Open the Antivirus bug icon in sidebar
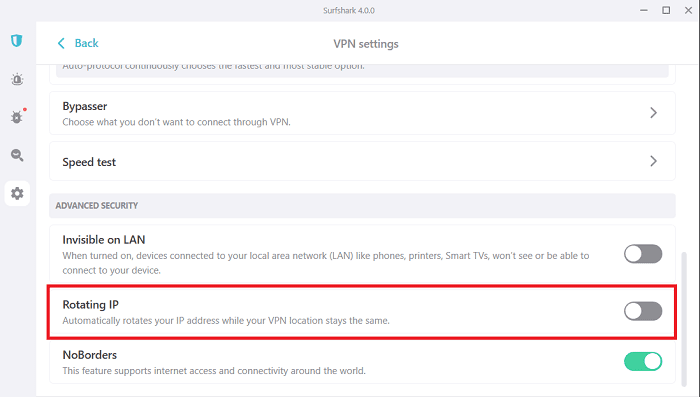Screen dimensions: 700x397 [17, 117]
